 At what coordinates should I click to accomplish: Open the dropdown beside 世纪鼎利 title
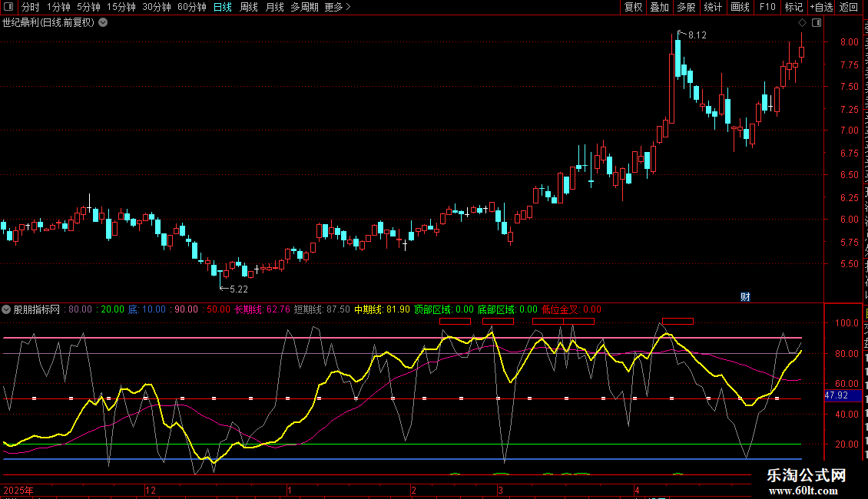point(103,23)
